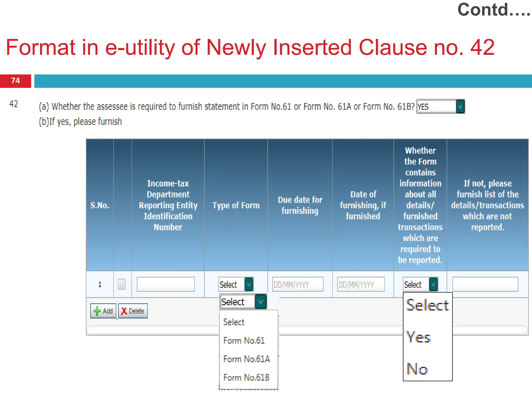This screenshot has height=399, width=532.
Task: Click the S.No. column header
Action: (100, 205)
